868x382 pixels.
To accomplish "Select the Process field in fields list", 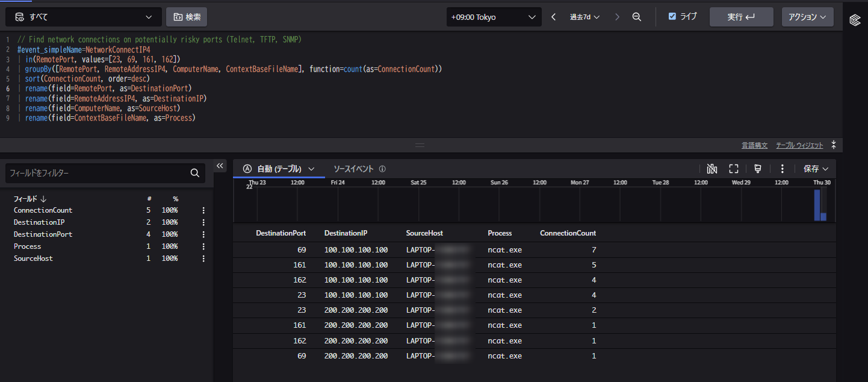I will [x=28, y=246].
